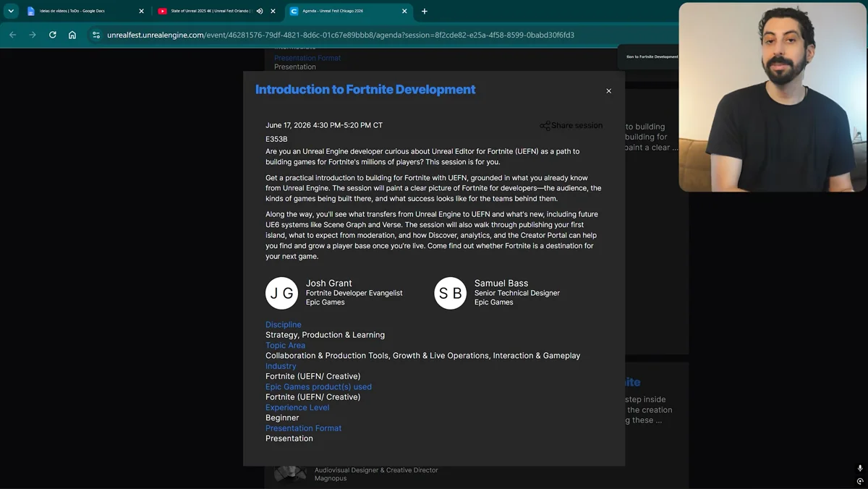Open the browser home page
Screen dimensions: 868x489
coord(72,35)
